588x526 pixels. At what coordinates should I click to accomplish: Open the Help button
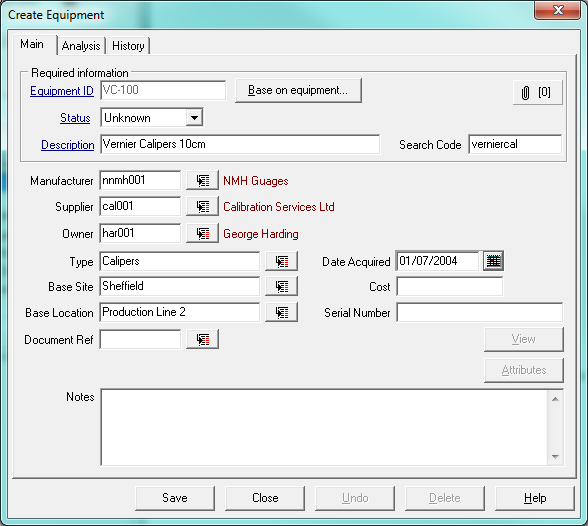tap(535, 498)
